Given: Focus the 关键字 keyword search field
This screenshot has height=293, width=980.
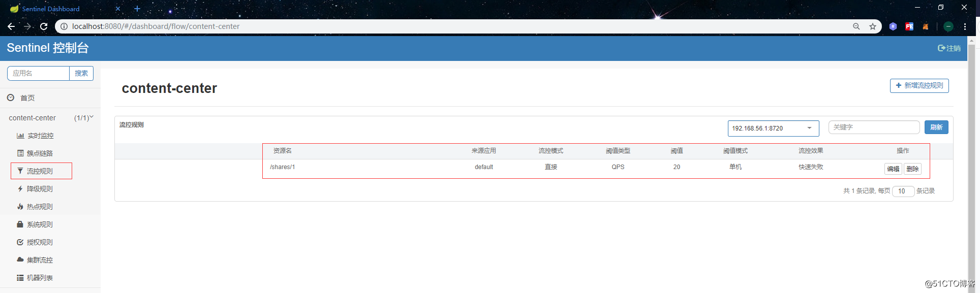Looking at the screenshot, I should [874, 127].
